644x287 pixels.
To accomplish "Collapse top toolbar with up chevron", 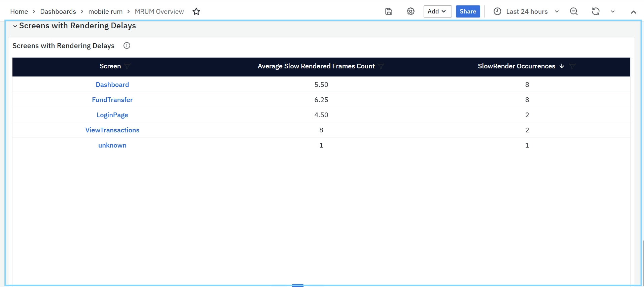I will click(x=633, y=12).
